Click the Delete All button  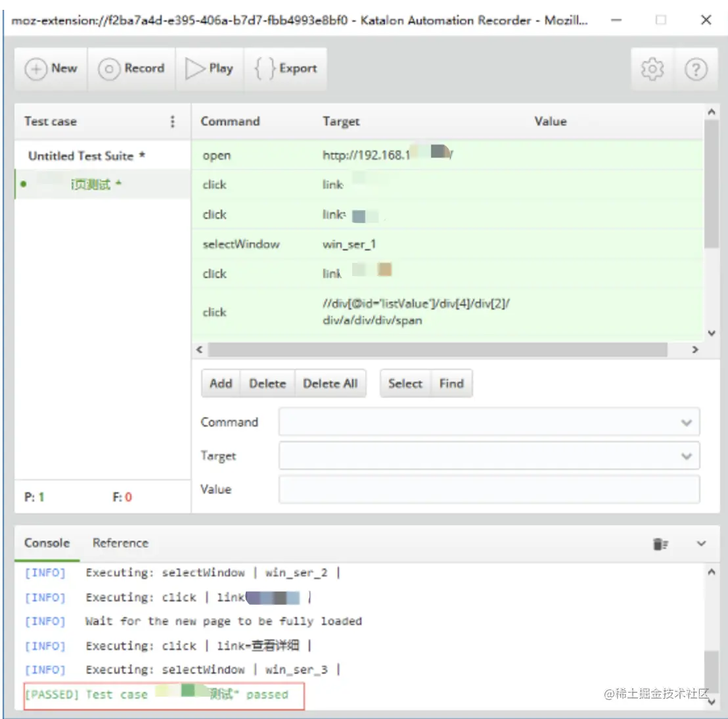pos(330,384)
